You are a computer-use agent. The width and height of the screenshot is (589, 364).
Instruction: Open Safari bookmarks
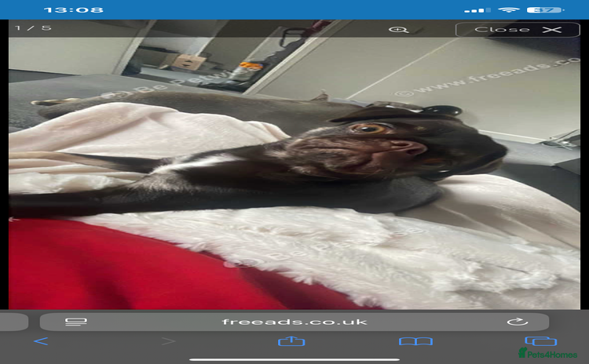(x=415, y=341)
